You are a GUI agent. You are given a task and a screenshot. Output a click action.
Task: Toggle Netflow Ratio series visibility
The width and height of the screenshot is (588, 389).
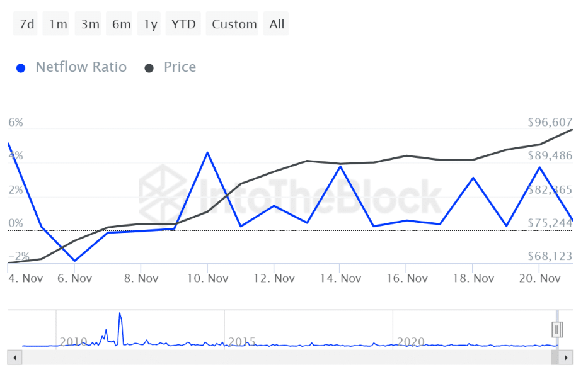[x=81, y=67]
